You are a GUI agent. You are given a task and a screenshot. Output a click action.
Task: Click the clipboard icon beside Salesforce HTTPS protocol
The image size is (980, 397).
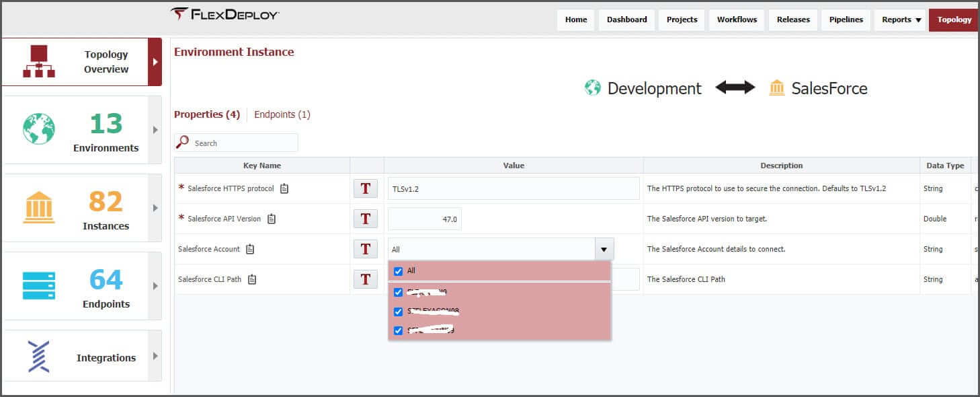(x=284, y=188)
